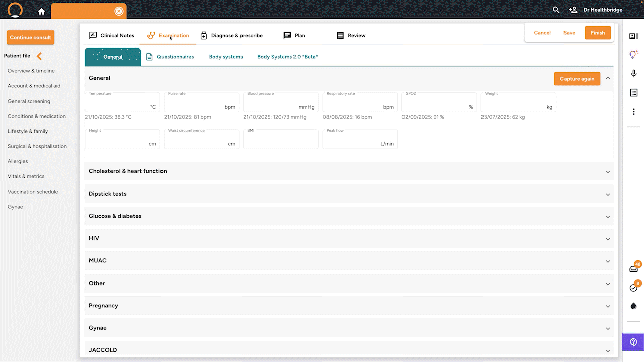Open the purple help question icon

[633, 342]
